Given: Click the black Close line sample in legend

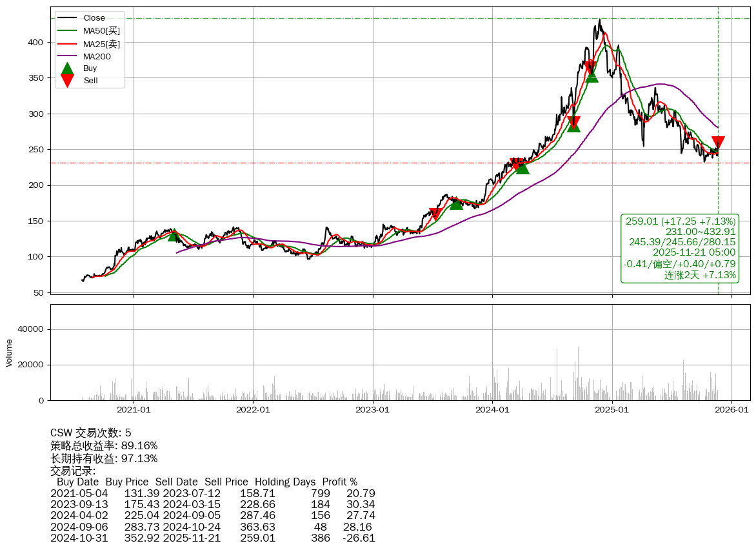Looking at the screenshot, I should [67, 18].
